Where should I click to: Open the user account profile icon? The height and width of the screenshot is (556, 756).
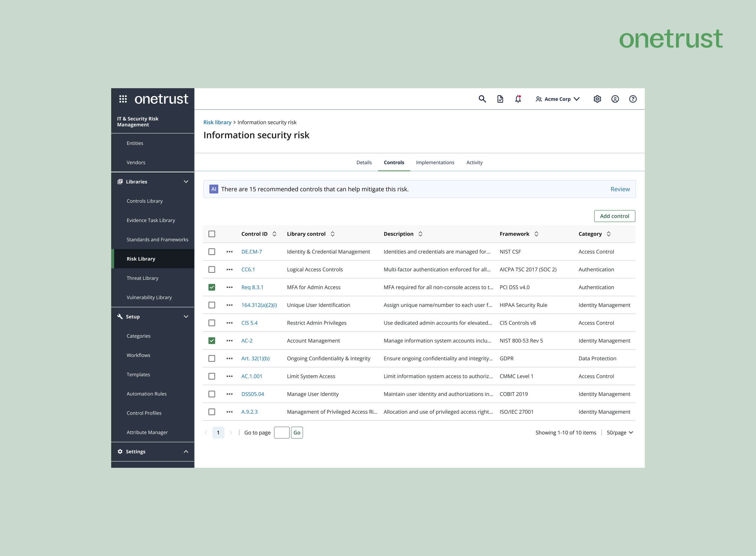(615, 99)
